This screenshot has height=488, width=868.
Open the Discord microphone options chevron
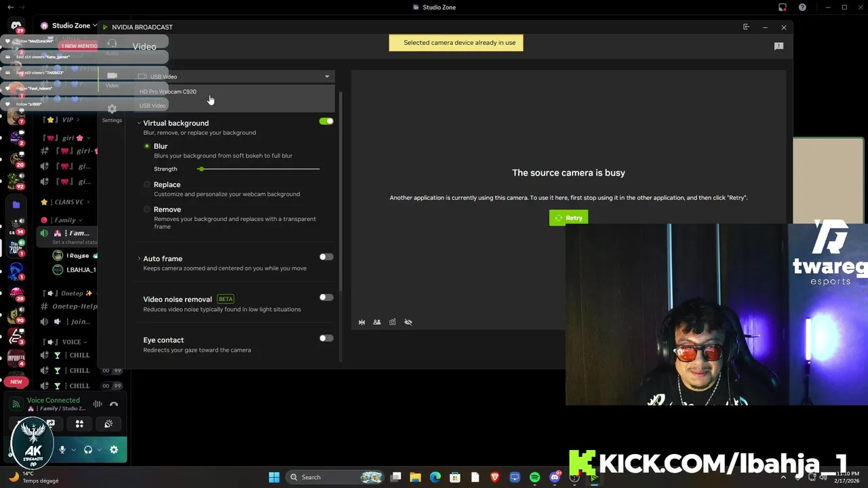[74, 449]
